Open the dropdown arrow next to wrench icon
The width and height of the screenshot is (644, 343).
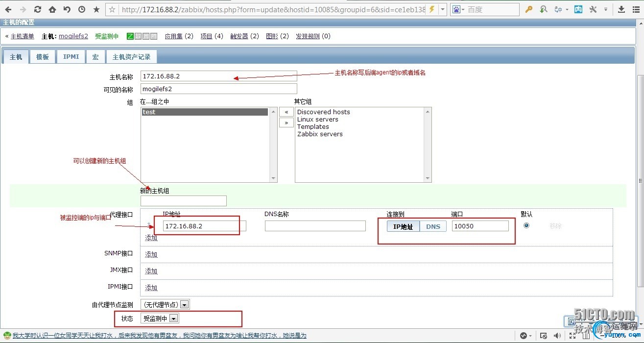606,9
